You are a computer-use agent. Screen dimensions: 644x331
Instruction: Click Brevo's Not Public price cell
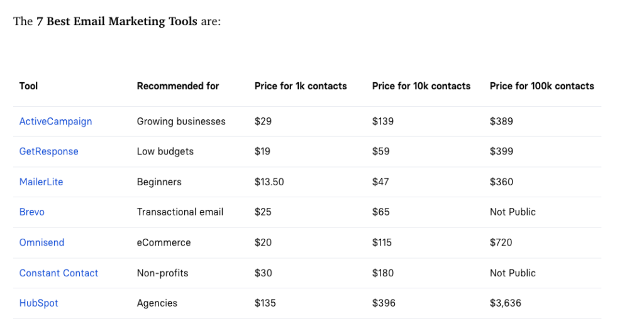[513, 212]
